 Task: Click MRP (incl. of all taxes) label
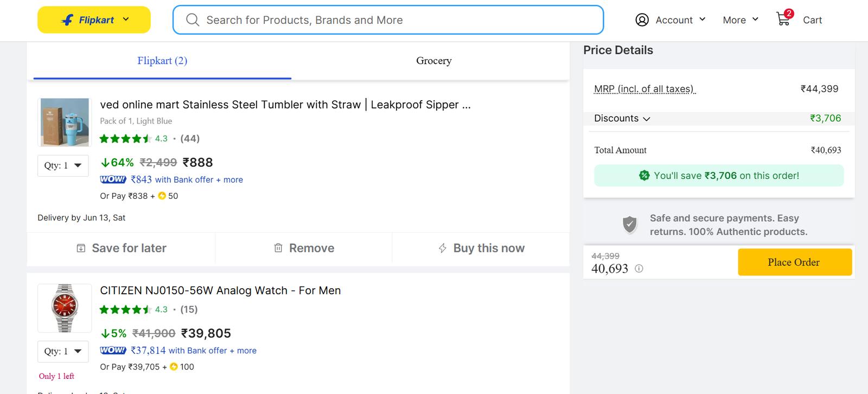tap(644, 89)
